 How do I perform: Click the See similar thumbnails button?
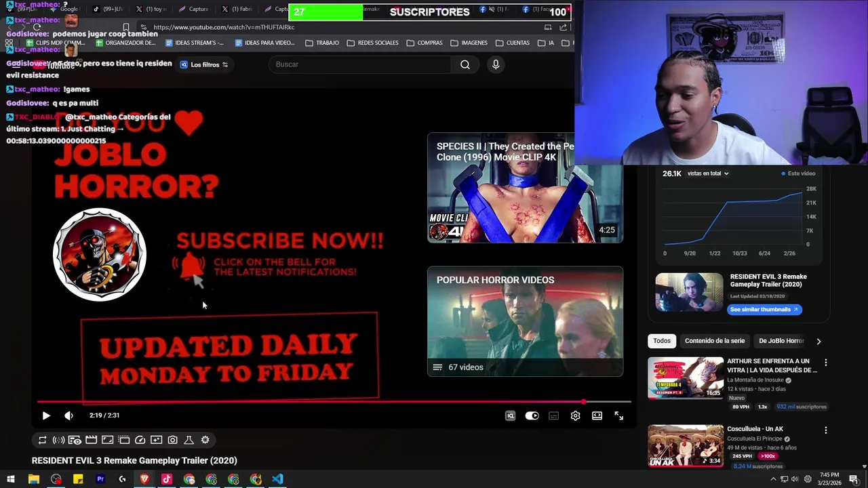(x=764, y=309)
